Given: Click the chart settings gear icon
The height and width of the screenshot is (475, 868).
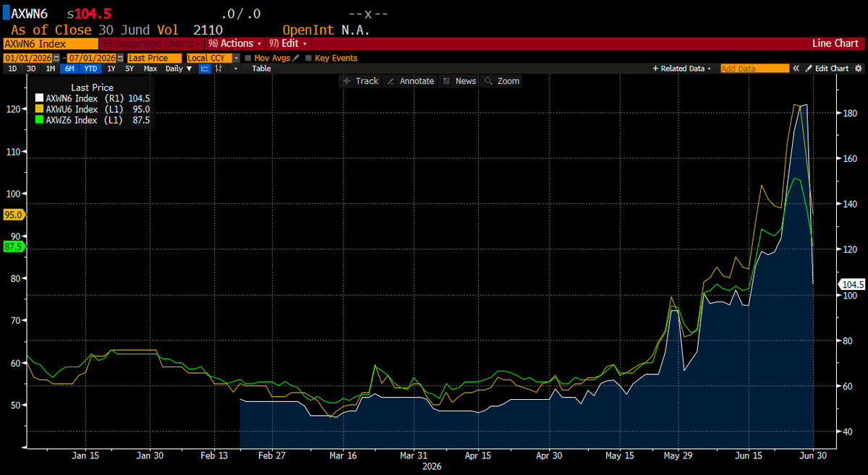Looking at the screenshot, I should (x=859, y=69).
